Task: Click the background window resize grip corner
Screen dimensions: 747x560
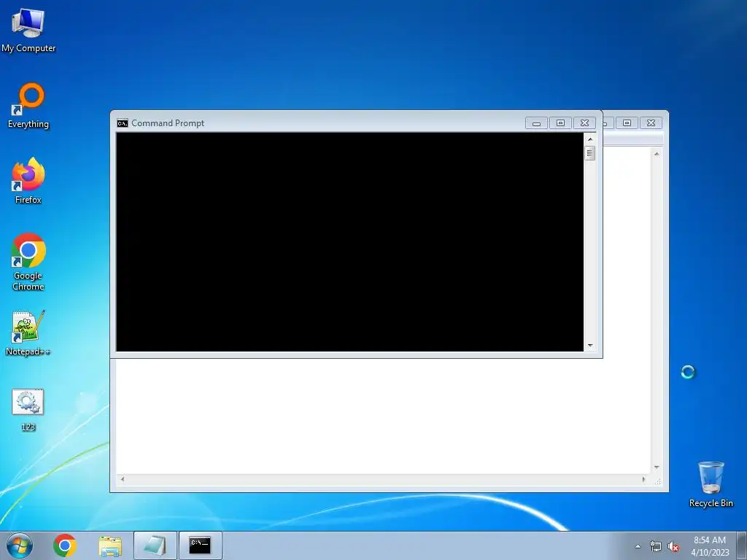Action: pos(657,481)
